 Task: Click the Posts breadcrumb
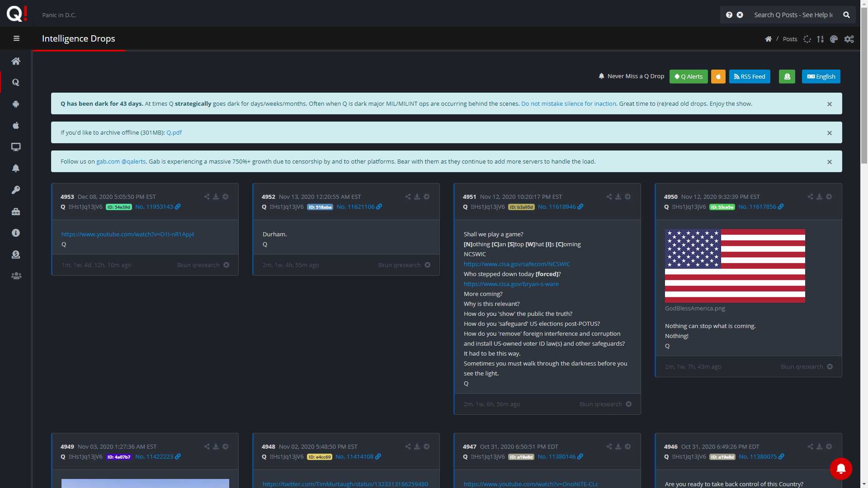pyautogui.click(x=790, y=39)
